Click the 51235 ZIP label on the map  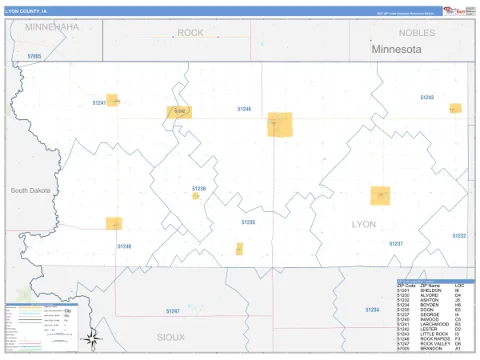point(248,222)
